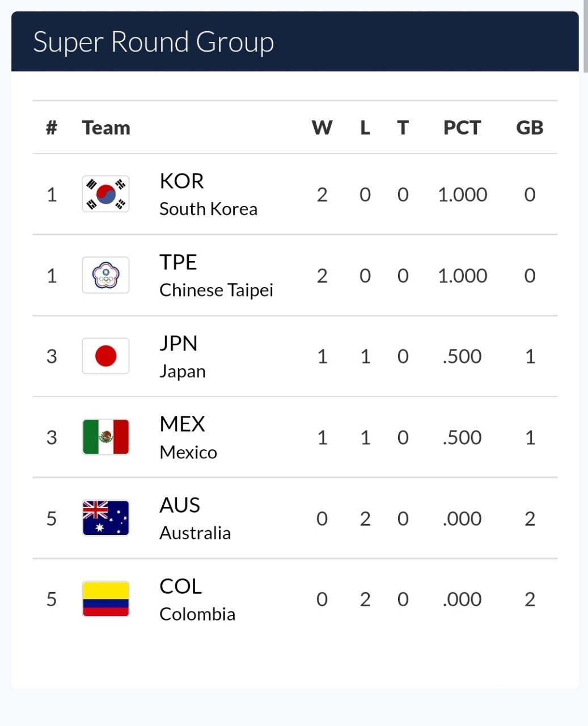Click the W column header
Screen dimensions: 588x726
pos(322,128)
